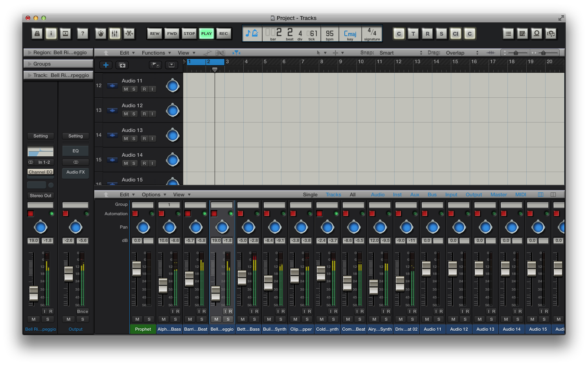The height and width of the screenshot is (366, 588).
Task: Click the duplicate track button
Action: click(x=122, y=65)
